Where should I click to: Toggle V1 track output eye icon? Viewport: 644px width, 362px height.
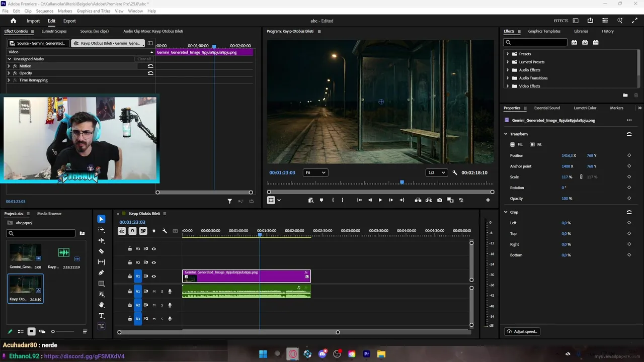(x=154, y=276)
